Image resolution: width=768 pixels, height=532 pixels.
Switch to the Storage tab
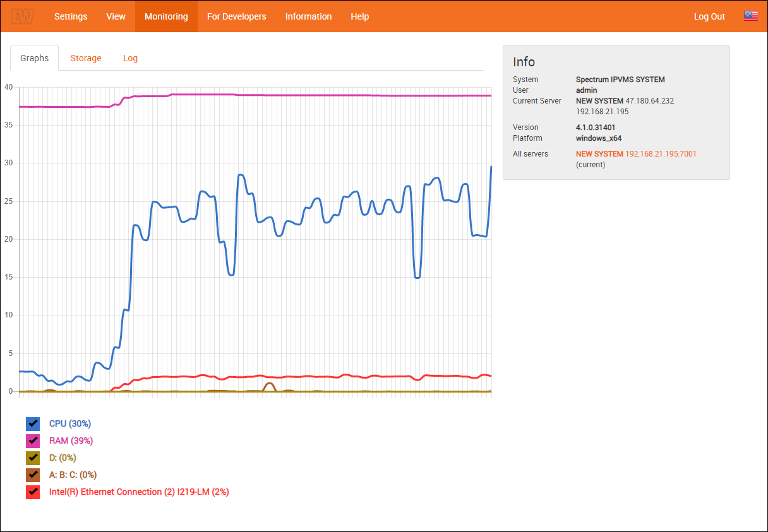[86, 58]
